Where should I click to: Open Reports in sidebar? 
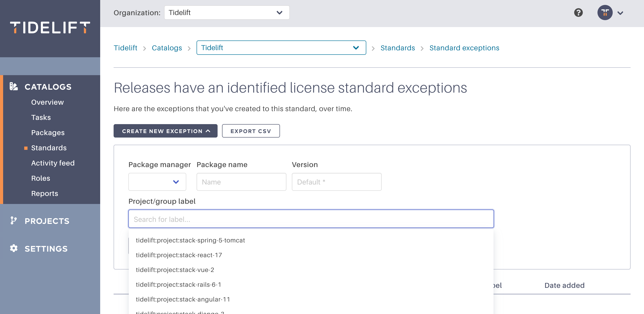point(45,193)
